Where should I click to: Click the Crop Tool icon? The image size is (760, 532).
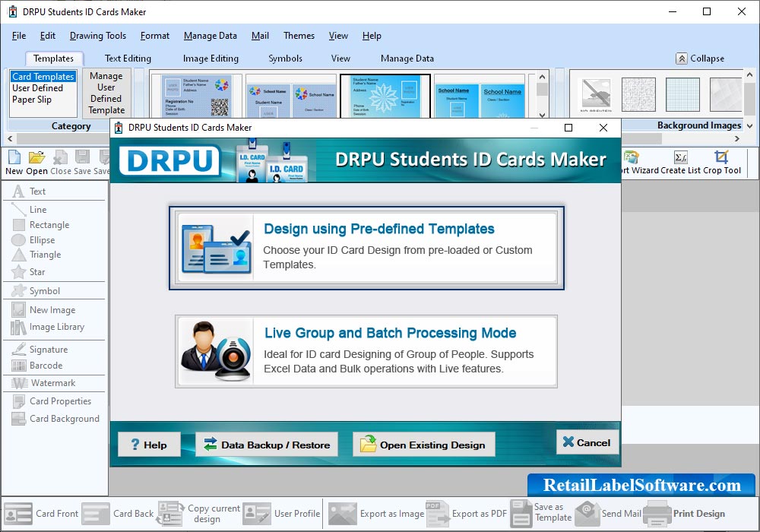721,157
